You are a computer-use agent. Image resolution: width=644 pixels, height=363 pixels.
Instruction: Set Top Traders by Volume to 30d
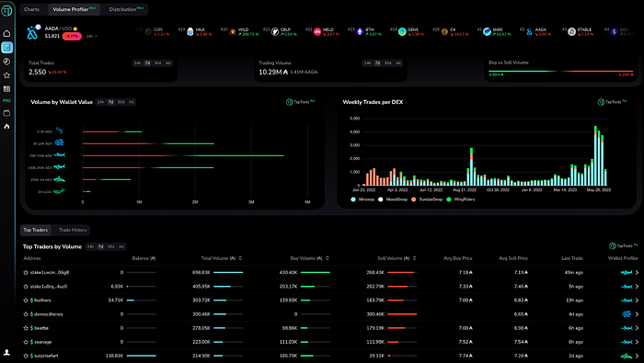(111, 247)
